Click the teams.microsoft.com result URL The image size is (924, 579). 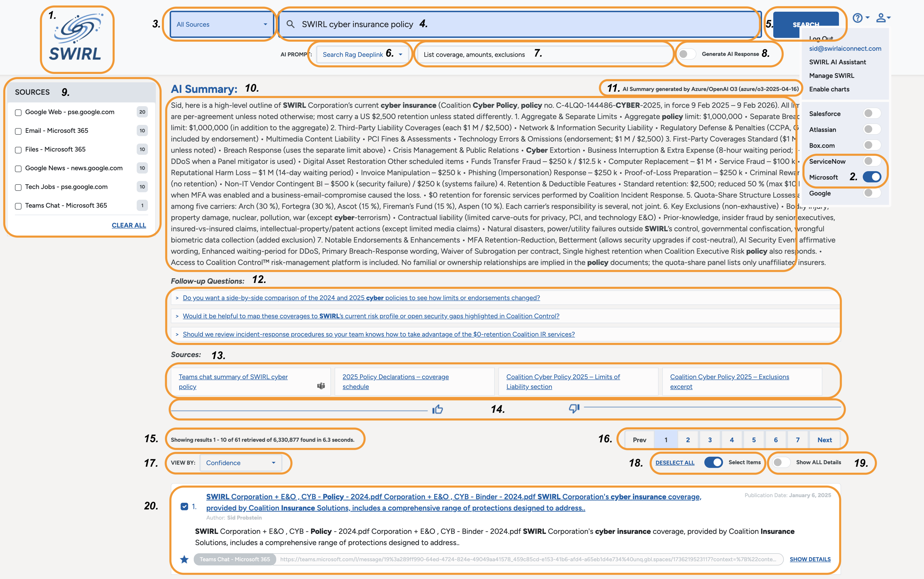coord(528,559)
